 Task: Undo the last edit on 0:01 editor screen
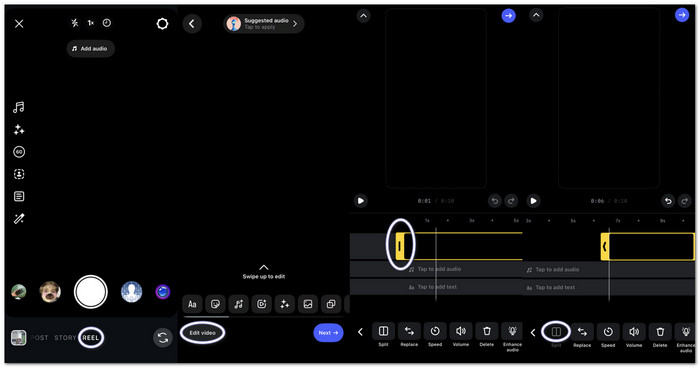pyautogui.click(x=495, y=201)
